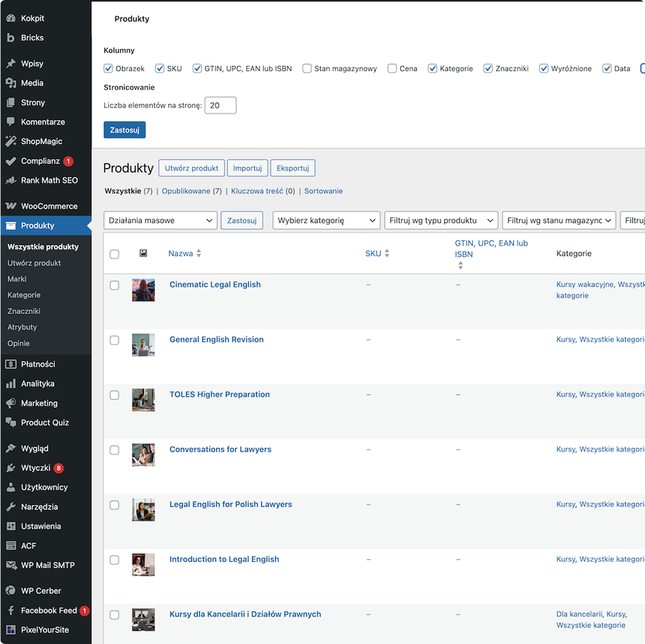Click the Wtyczki plugin icon
This screenshot has height=644, width=645.
[x=11, y=468]
